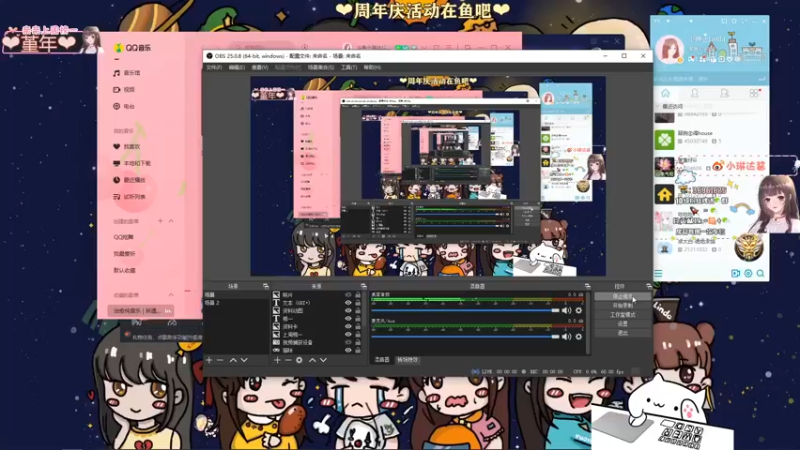Open 试听列表 in QQ Music
The image size is (800, 450).
pos(129,197)
